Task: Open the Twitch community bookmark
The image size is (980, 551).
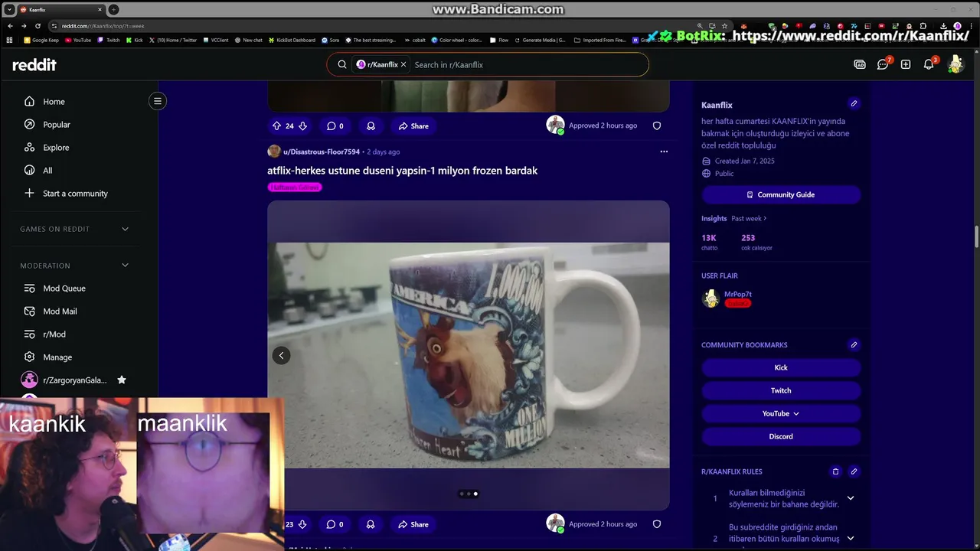Action: point(781,391)
